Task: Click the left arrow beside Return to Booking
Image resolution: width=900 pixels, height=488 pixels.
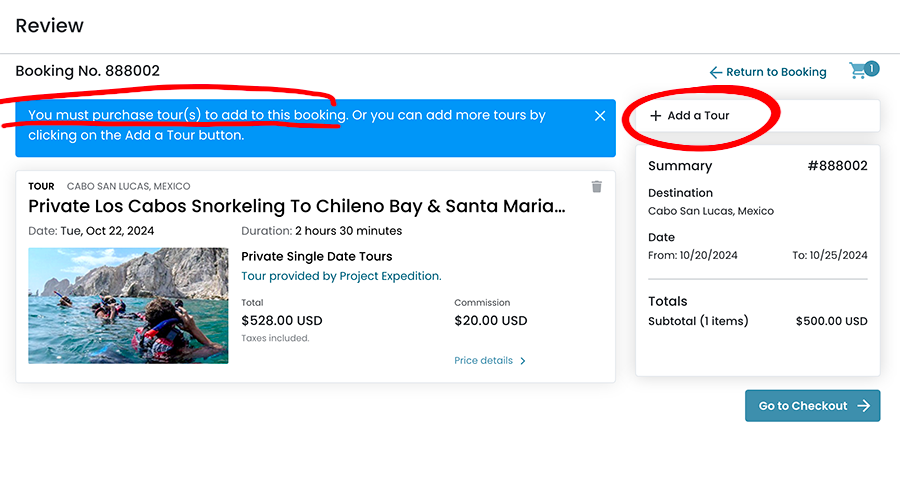Action: click(715, 73)
